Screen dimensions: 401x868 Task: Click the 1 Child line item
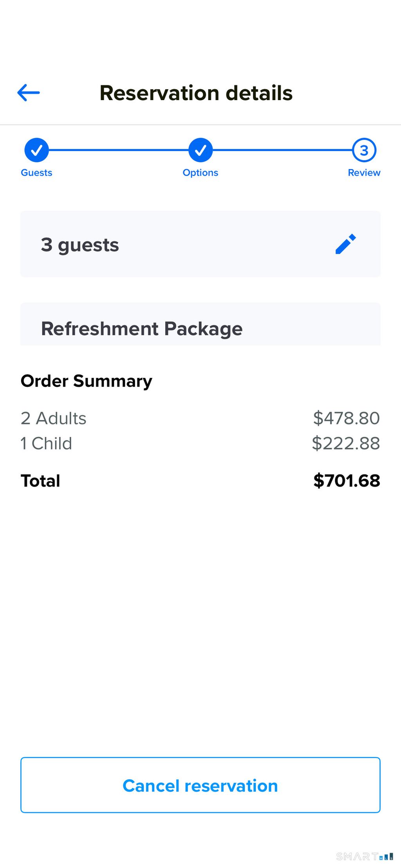pos(46,443)
